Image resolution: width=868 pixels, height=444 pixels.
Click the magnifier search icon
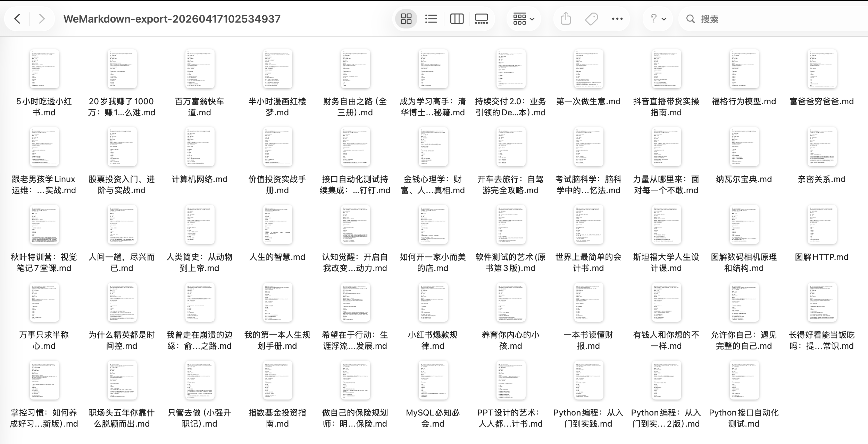coord(691,19)
